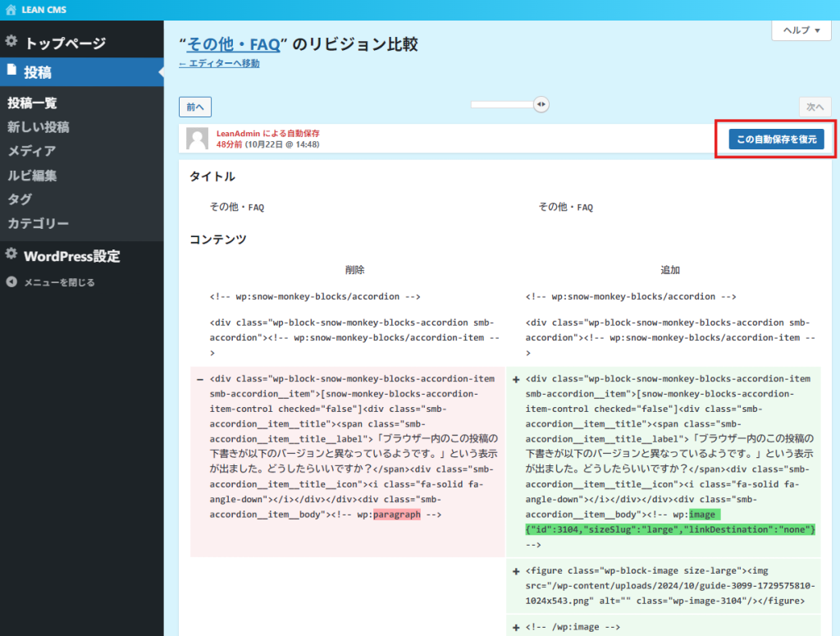This screenshot has height=636, width=840.
Task: Click the gear icon beside WordPress設定
Action: [x=11, y=255]
